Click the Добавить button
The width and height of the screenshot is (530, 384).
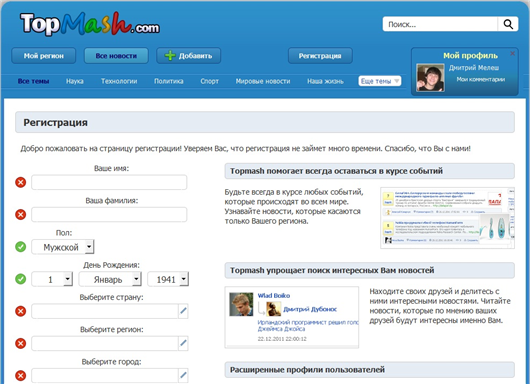click(x=188, y=55)
